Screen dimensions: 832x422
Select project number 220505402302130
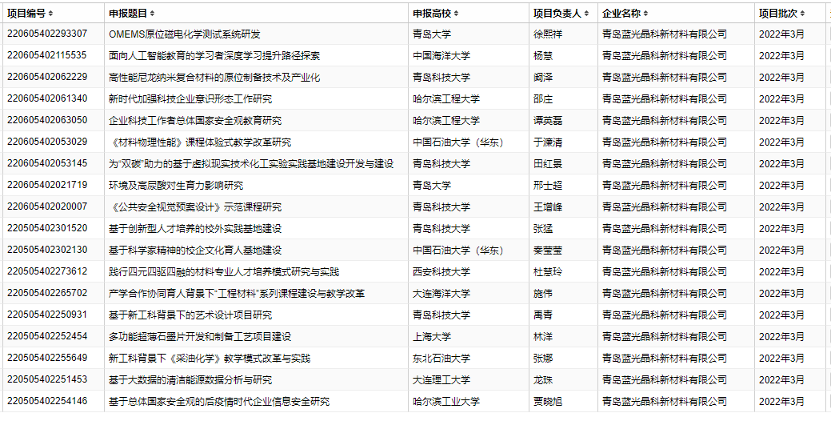tap(47, 249)
